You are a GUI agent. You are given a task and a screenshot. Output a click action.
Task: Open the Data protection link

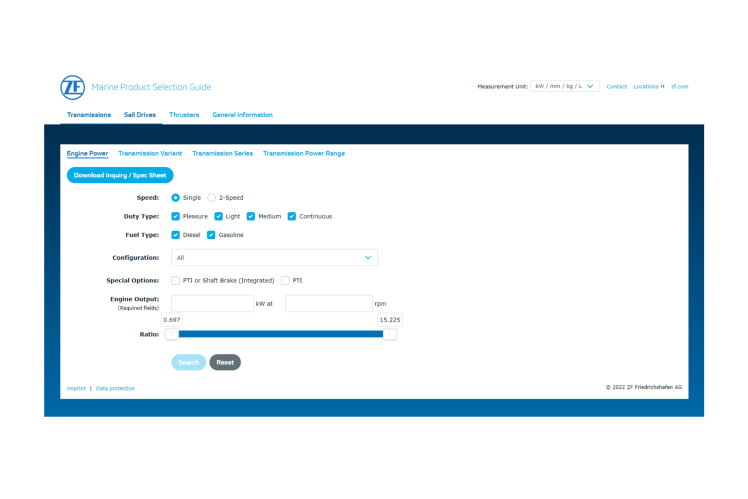(x=115, y=388)
